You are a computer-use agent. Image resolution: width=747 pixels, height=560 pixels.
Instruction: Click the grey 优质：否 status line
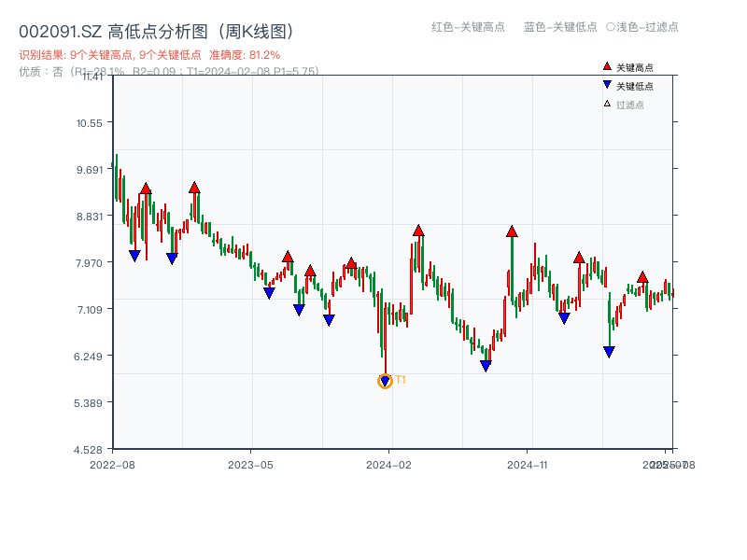(x=169, y=72)
